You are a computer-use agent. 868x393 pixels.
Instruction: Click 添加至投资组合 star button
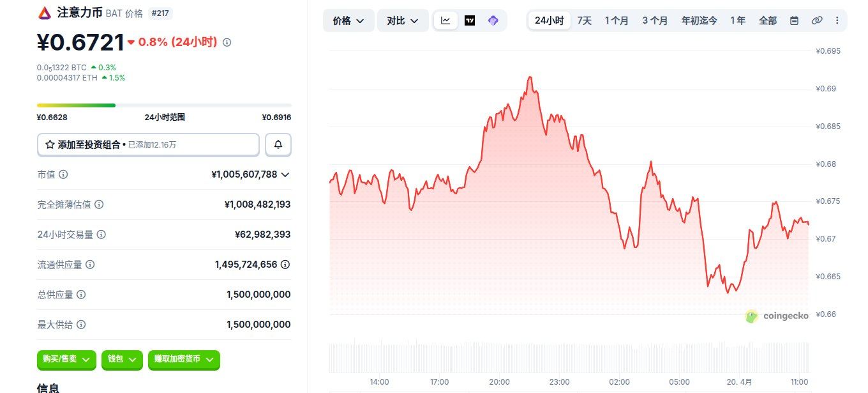(x=148, y=144)
